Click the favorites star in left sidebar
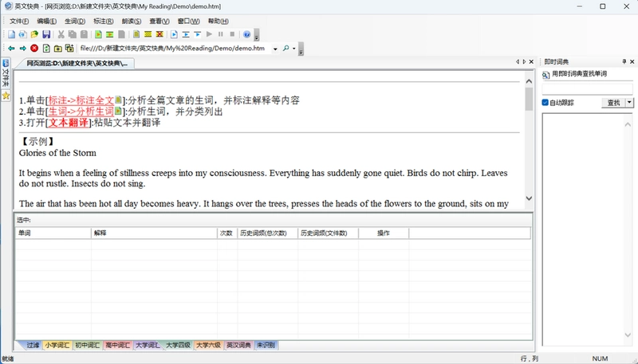The width and height of the screenshot is (638, 364). (x=6, y=96)
